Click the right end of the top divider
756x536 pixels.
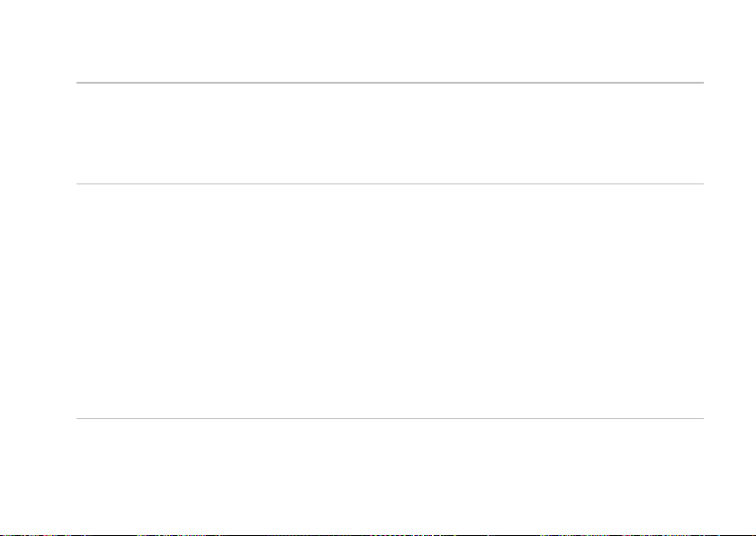pos(702,83)
